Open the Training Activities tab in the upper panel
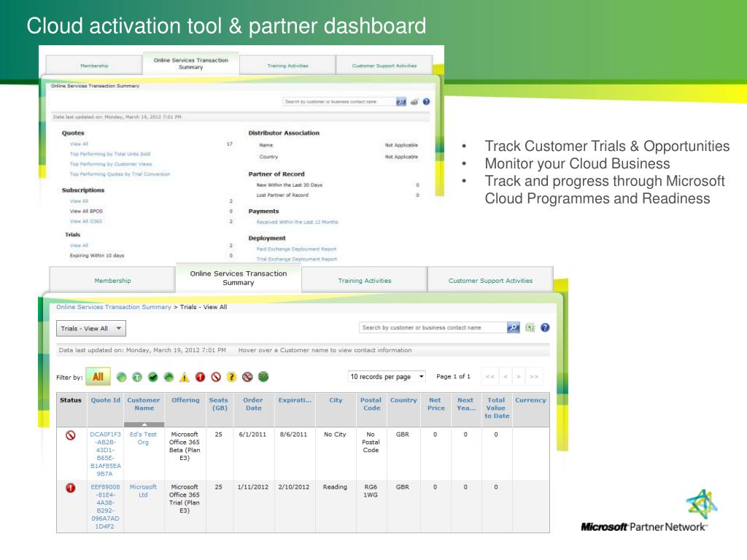Screen dimensions: 747x560 287,66
